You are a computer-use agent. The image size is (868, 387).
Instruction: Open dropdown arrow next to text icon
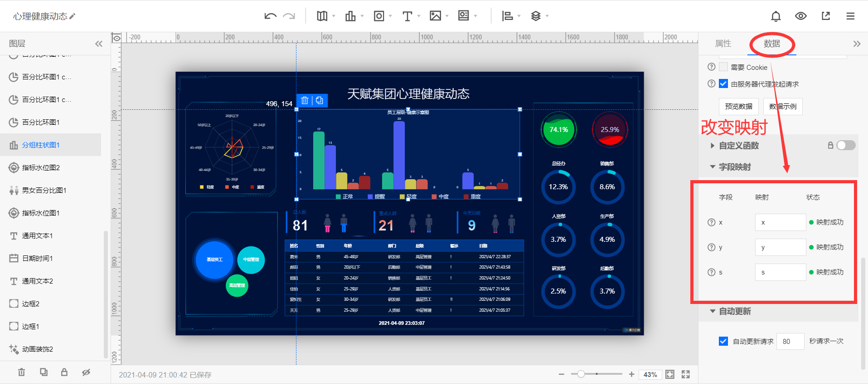click(419, 16)
